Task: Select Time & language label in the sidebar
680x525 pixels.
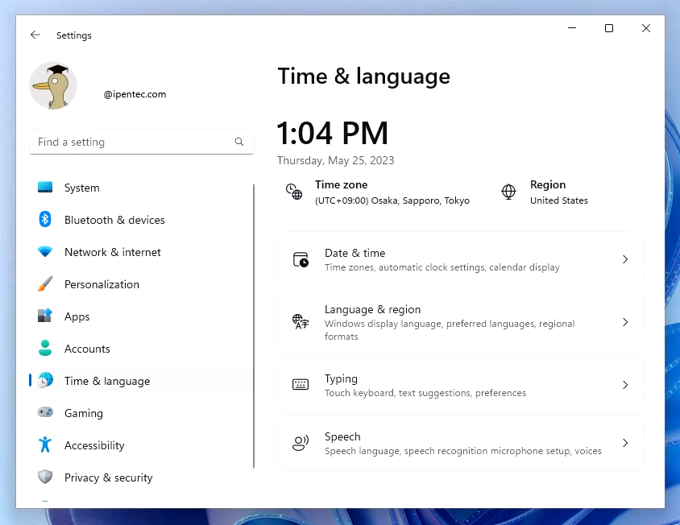Action: [x=107, y=381]
